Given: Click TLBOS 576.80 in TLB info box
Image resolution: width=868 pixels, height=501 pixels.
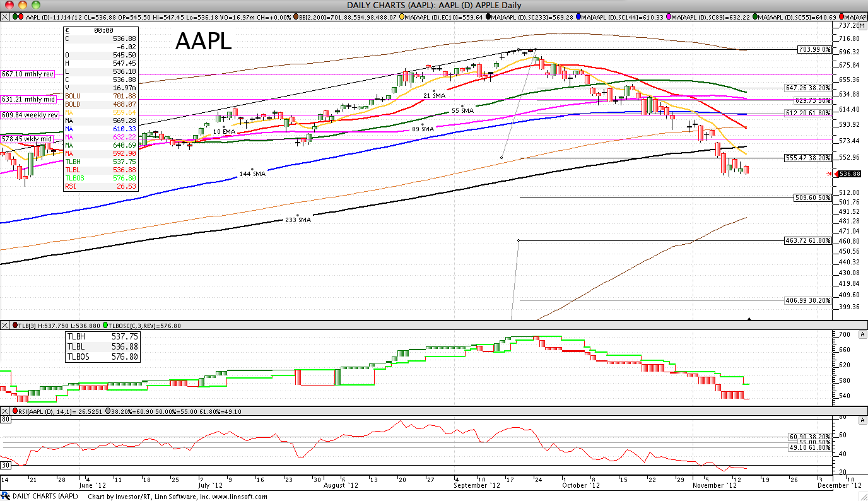Looking at the screenshot, I should point(102,356).
